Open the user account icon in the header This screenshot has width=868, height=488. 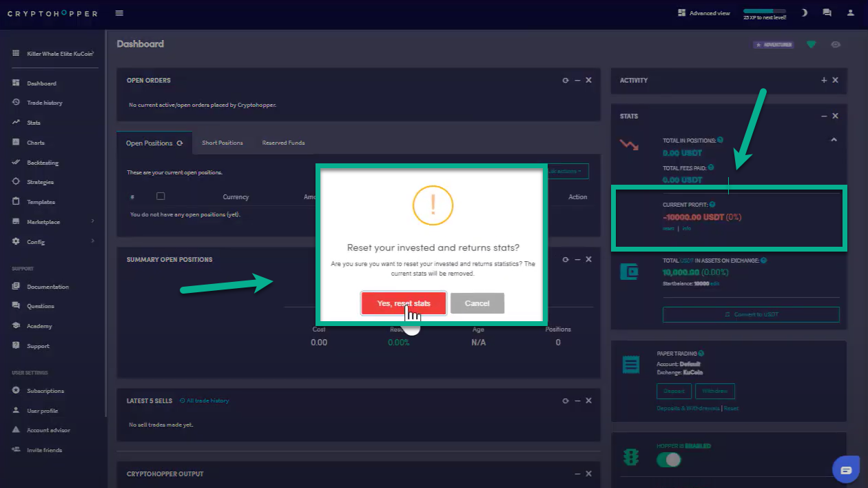850,13
